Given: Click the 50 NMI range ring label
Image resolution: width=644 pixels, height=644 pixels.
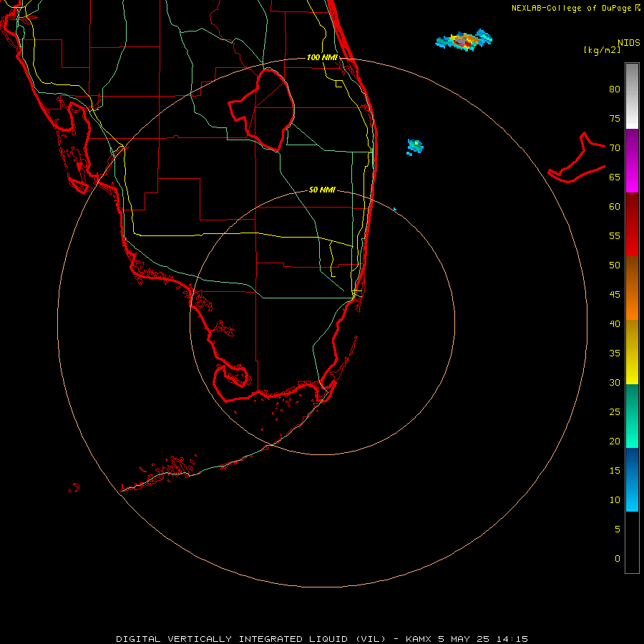Looking at the screenshot, I should (322, 190).
